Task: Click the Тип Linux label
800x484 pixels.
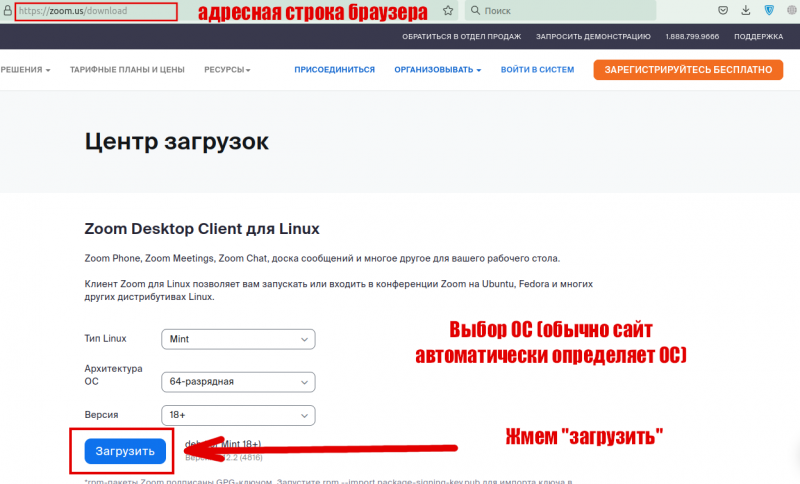Action: coord(105,339)
